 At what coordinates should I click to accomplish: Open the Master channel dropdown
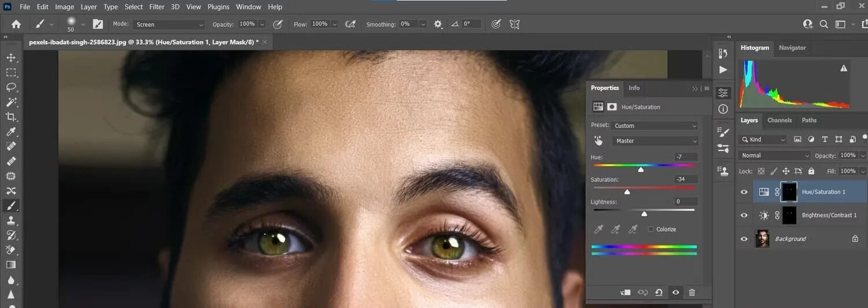(655, 140)
